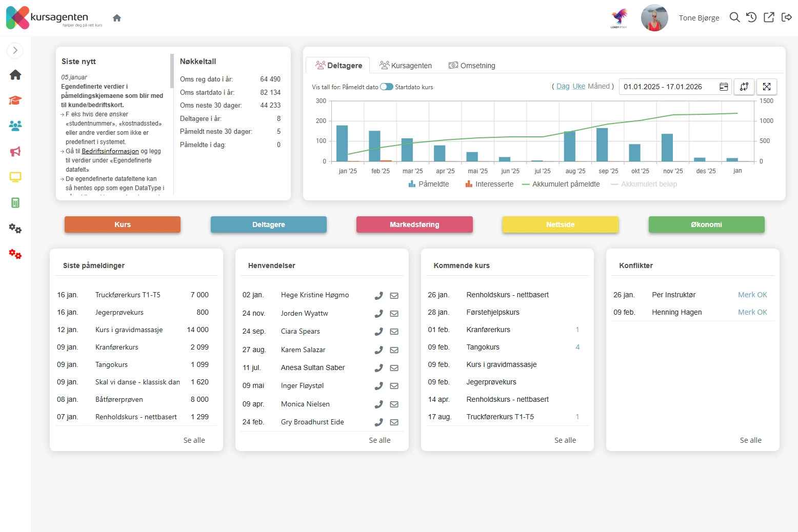Click Merk OK for Per Instruktør
The width and height of the screenshot is (798, 532).
[752, 295]
